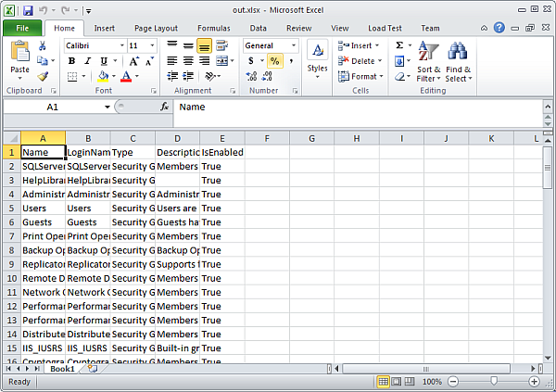Open the Format cells dropdown

click(381, 76)
